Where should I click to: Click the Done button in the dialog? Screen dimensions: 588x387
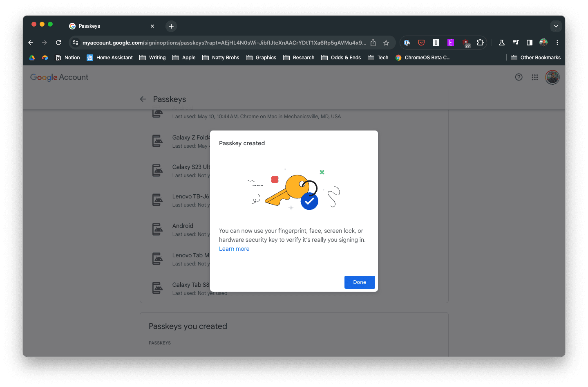point(360,282)
